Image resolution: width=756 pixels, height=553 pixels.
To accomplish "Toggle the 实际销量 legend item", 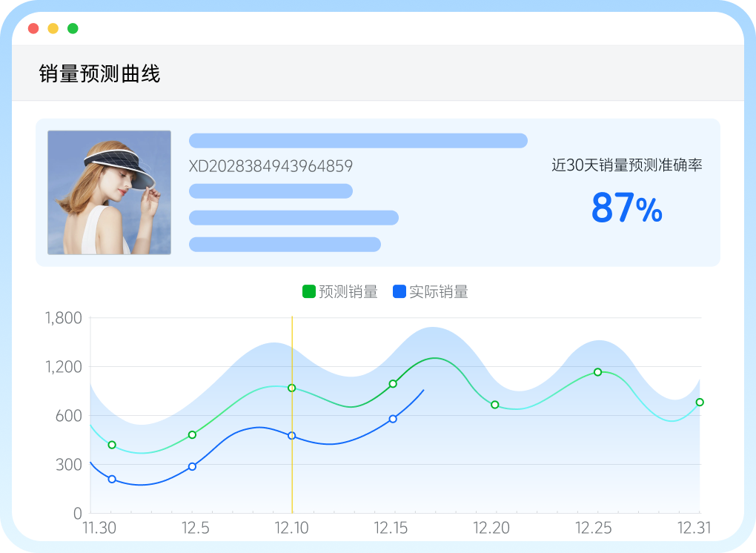I will (x=431, y=292).
